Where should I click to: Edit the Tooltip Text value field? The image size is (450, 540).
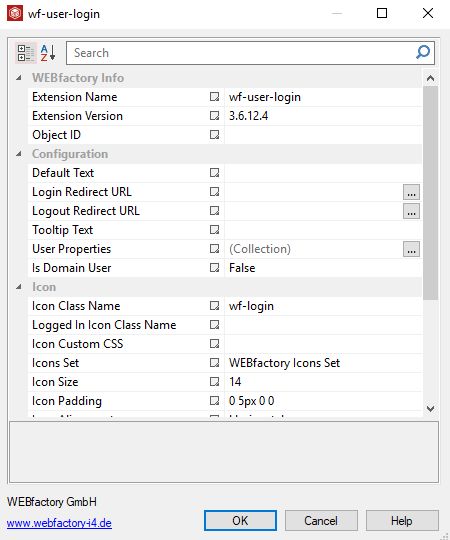tap(323, 230)
